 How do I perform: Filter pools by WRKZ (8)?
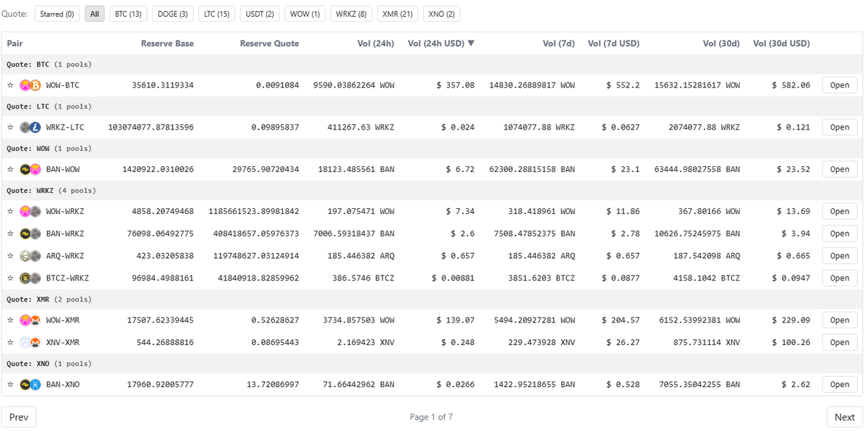point(352,14)
